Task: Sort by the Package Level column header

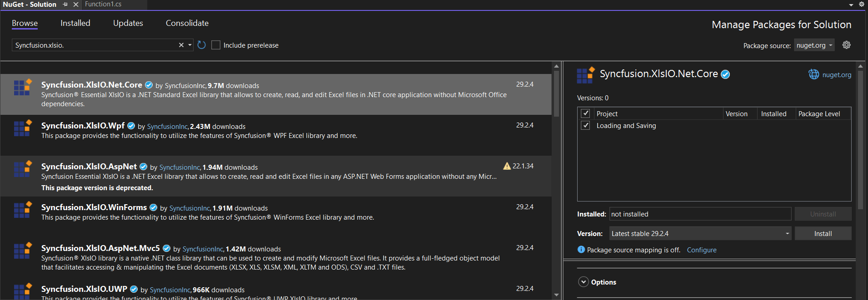Action: coord(819,114)
